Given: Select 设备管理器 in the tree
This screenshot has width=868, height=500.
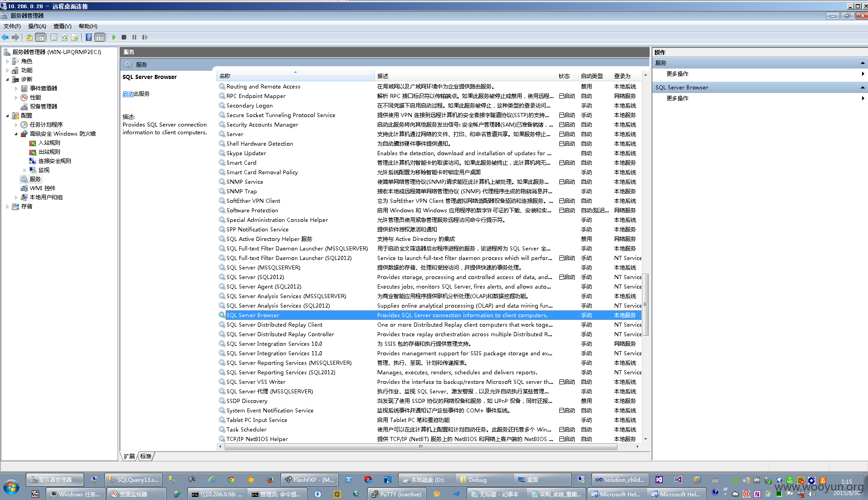Looking at the screenshot, I should 44,107.
